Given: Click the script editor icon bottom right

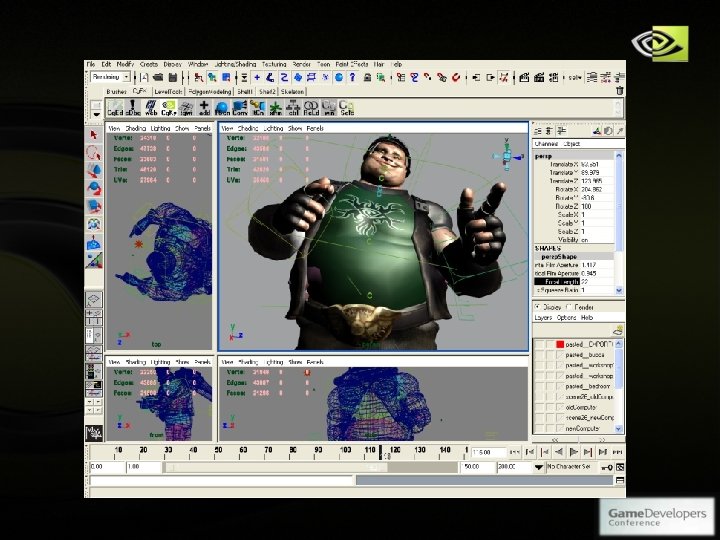Looking at the screenshot, I should (x=619, y=480).
